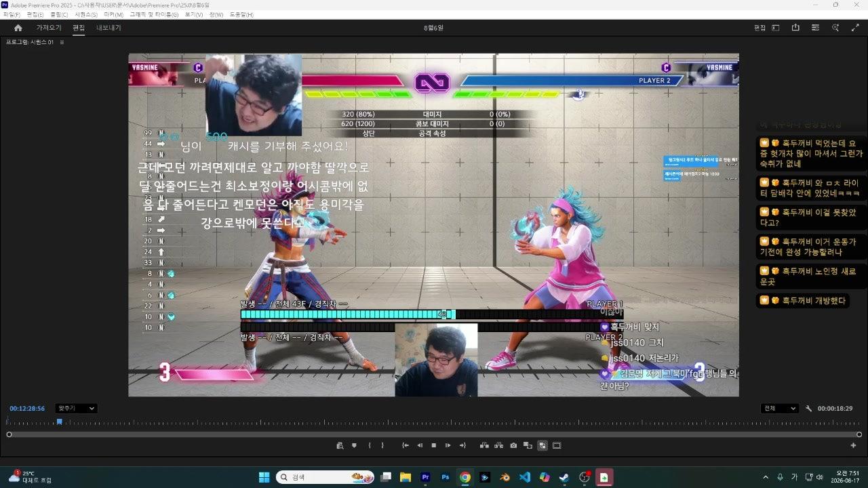Open the 창(W) menu

tap(216, 14)
